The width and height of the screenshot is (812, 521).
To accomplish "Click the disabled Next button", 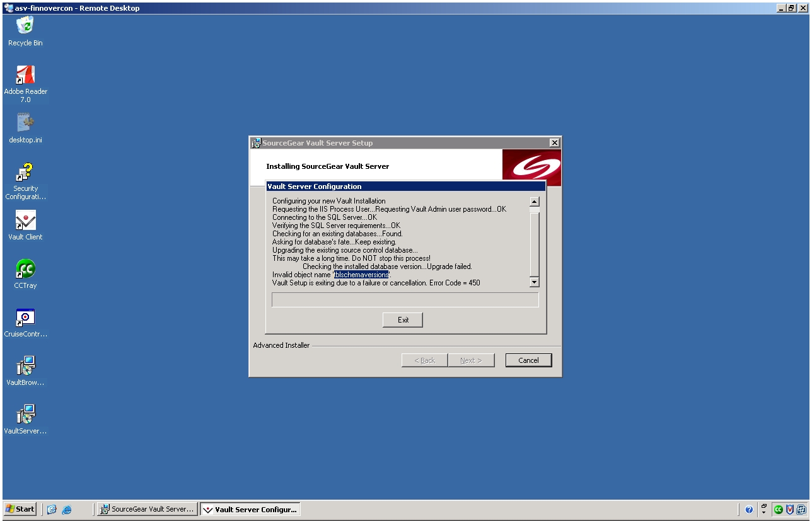I will [x=471, y=360].
